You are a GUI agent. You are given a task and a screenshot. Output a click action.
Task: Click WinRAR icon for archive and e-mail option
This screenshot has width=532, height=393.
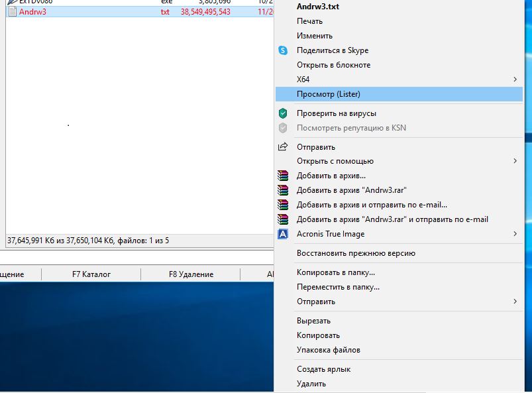tap(284, 205)
